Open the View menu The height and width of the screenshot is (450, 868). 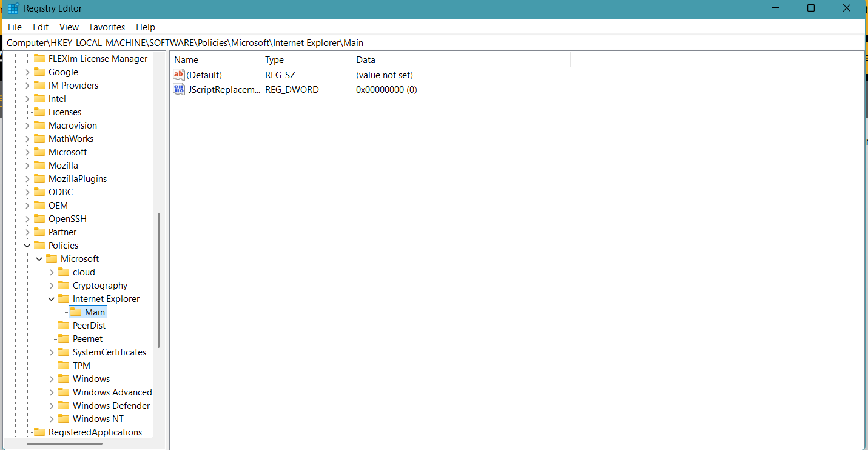[x=69, y=27]
